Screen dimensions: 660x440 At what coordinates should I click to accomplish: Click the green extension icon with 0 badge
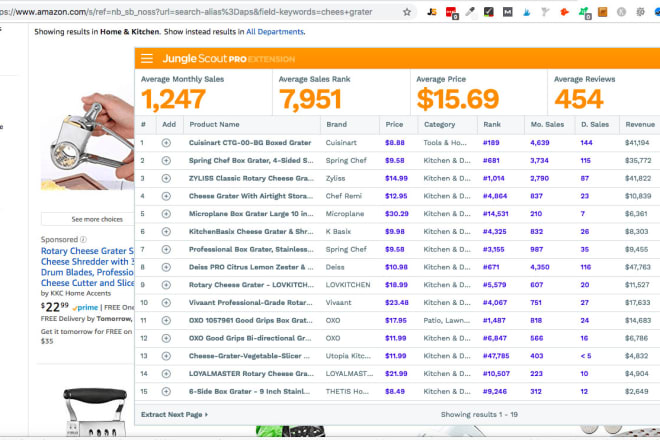point(585,13)
